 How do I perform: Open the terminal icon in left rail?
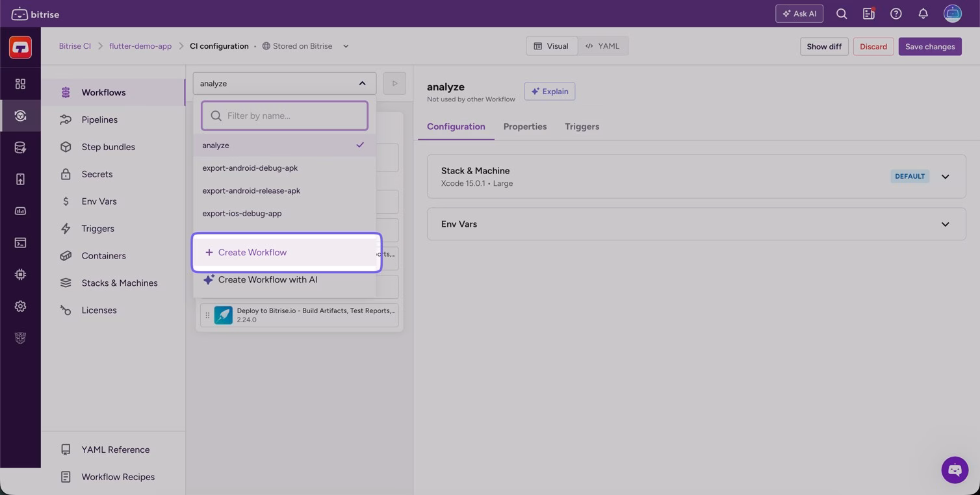pyautogui.click(x=20, y=242)
